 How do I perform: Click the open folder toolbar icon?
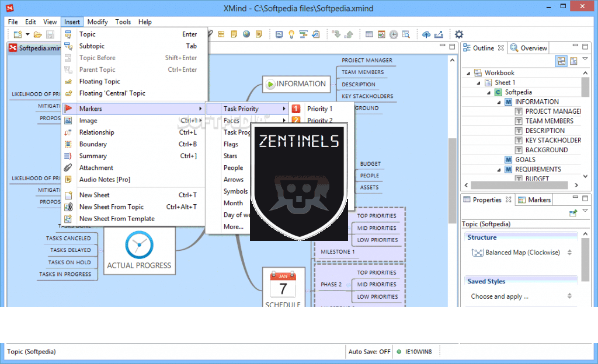coord(37,35)
